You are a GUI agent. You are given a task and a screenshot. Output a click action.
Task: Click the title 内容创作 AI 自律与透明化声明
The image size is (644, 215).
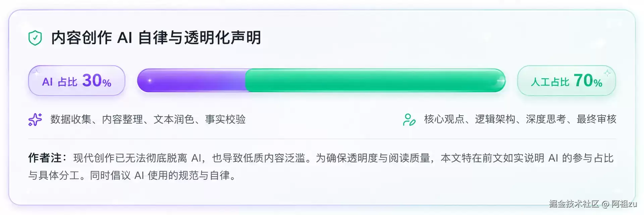(156, 38)
